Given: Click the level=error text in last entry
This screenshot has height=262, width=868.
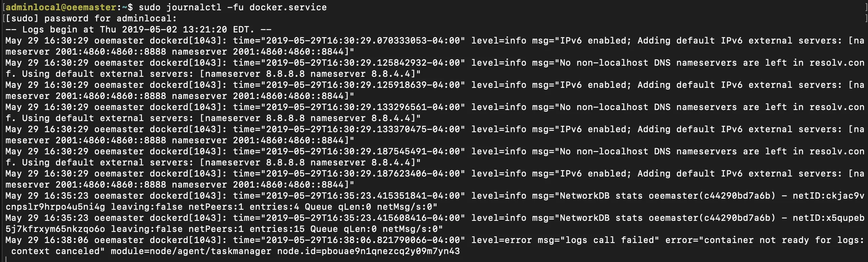Looking at the screenshot, I should coord(501,240).
